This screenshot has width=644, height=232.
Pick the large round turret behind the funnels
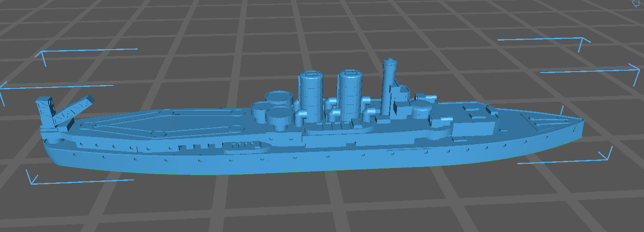pyautogui.click(x=279, y=99)
